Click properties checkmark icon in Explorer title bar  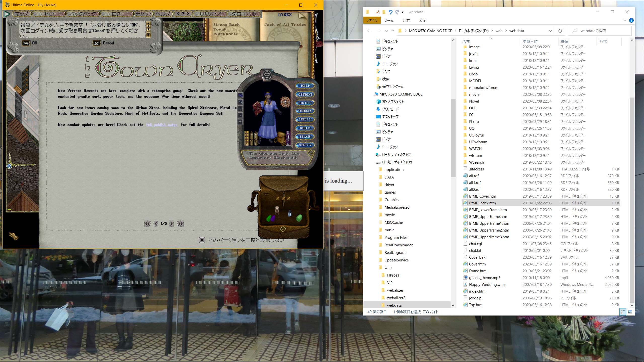click(377, 12)
